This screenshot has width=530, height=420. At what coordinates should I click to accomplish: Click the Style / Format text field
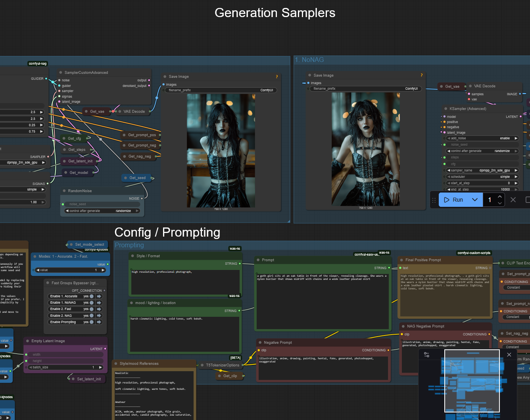pos(185,282)
